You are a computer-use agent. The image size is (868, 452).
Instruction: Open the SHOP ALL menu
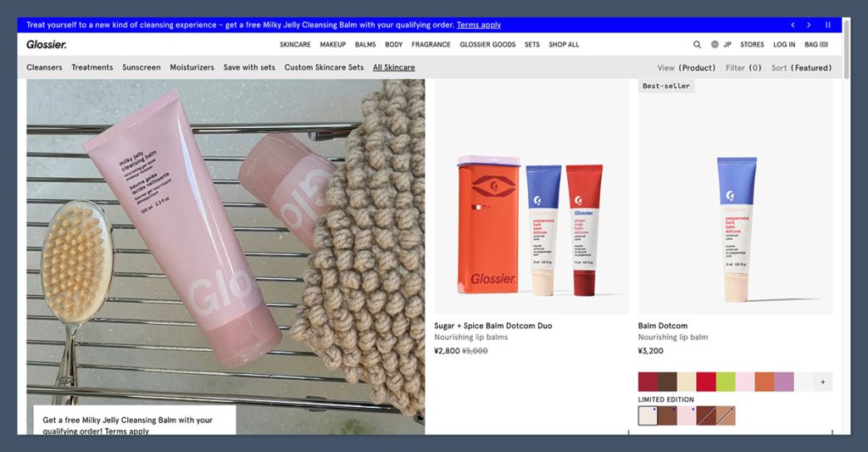(564, 44)
